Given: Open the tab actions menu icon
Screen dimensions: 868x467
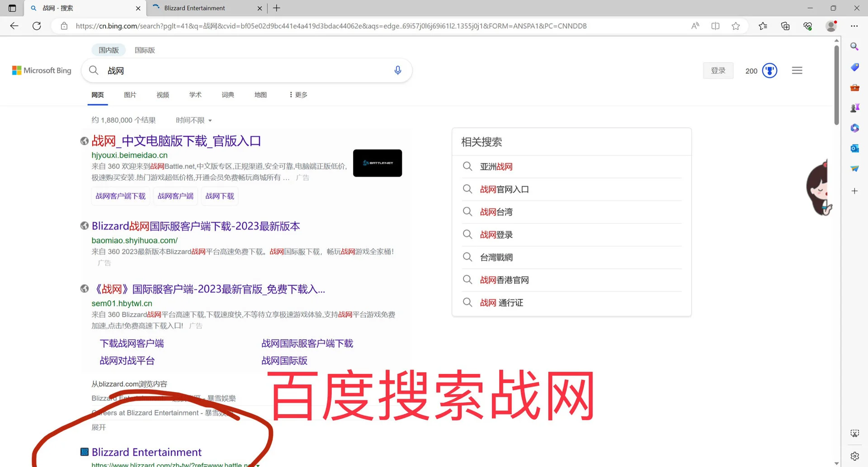Looking at the screenshot, I should (x=12, y=8).
